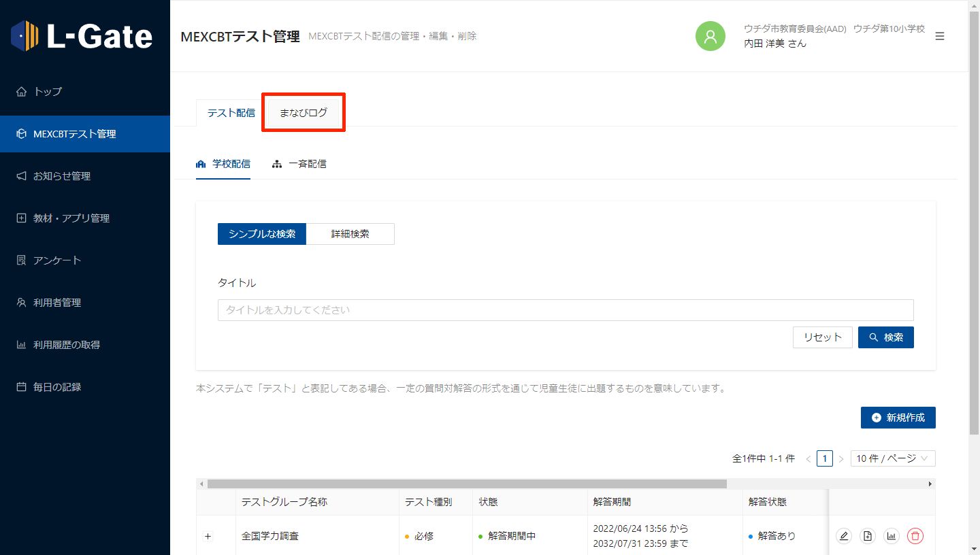
Task: Click the blue 検索 button
Action: click(x=886, y=337)
